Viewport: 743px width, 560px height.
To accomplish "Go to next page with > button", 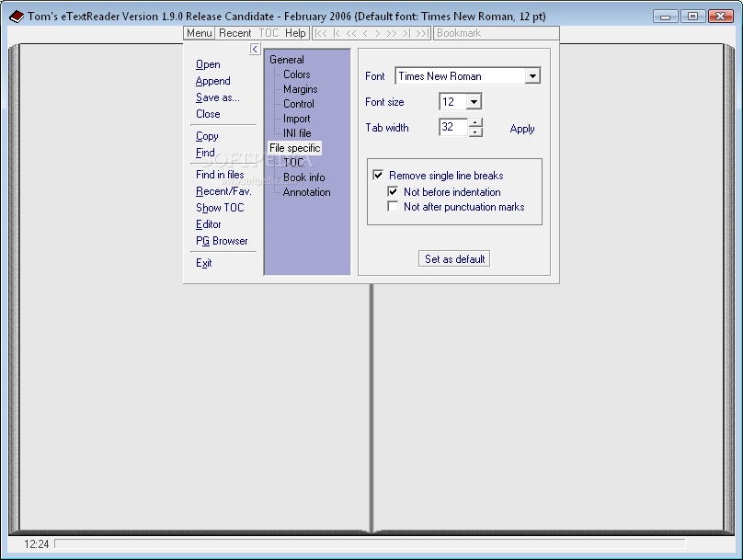I will (378, 33).
